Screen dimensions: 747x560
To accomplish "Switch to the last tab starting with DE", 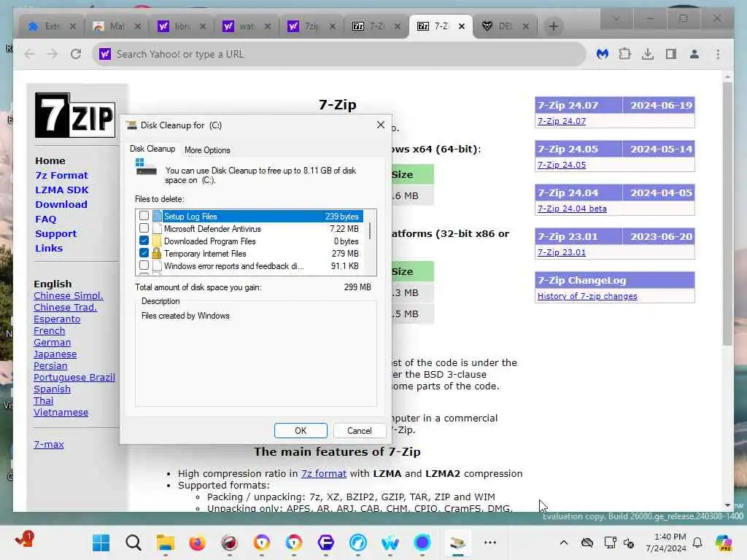I will pos(505,26).
